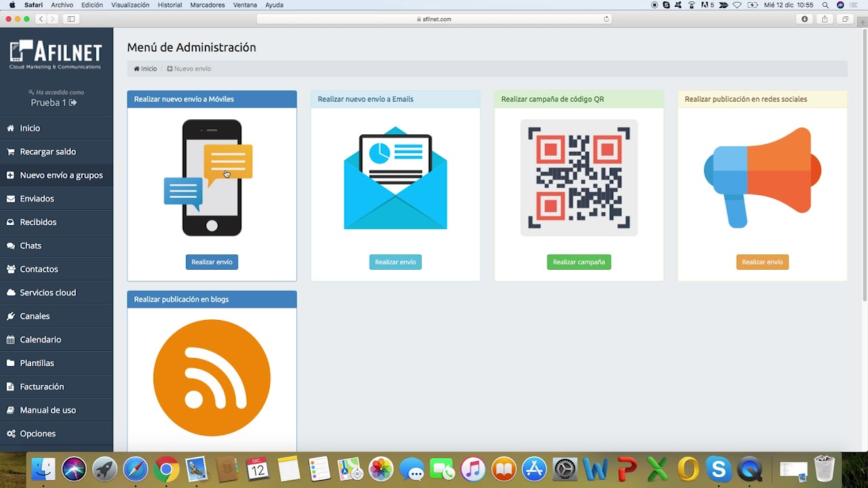The image size is (868, 488).
Task: Click the Inicio breadcrumb link
Action: (x=145, y=68)
